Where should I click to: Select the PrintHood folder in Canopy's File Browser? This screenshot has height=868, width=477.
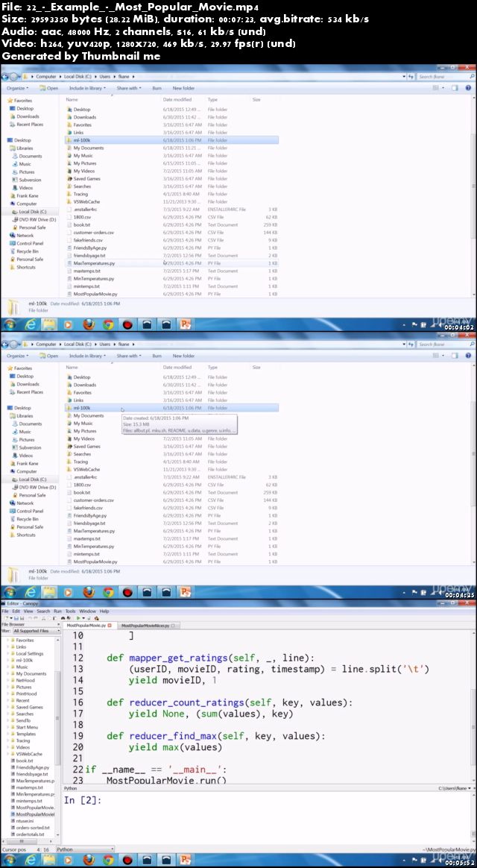26,694
